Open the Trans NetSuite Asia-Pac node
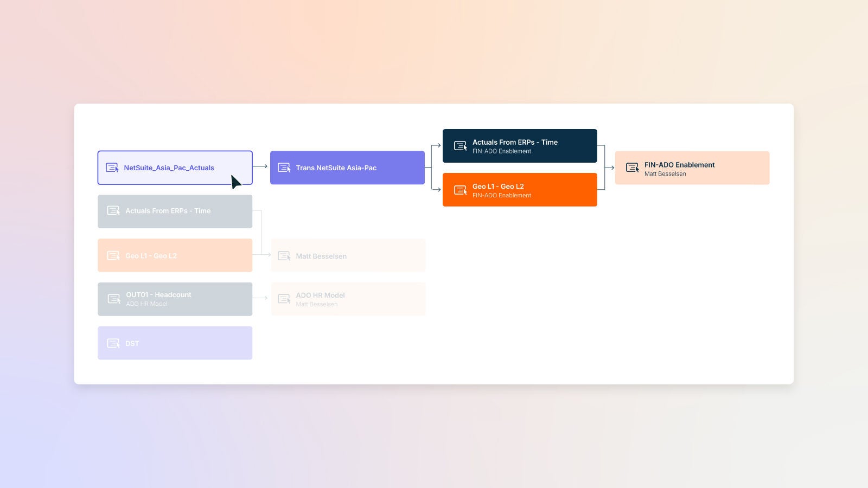Image resolution: width=868 pixels, height=488 pixels. (x=347, y=168)
